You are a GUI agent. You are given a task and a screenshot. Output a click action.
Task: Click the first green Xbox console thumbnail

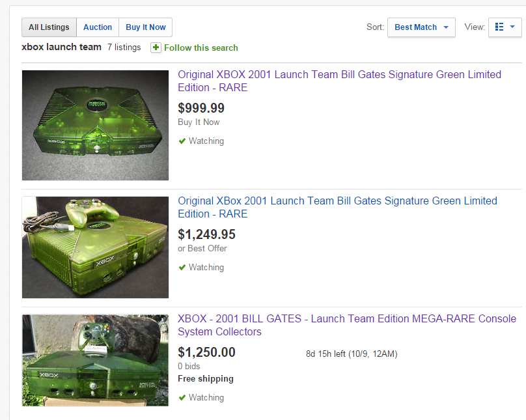pyautogui.click(x=95, y=125)
